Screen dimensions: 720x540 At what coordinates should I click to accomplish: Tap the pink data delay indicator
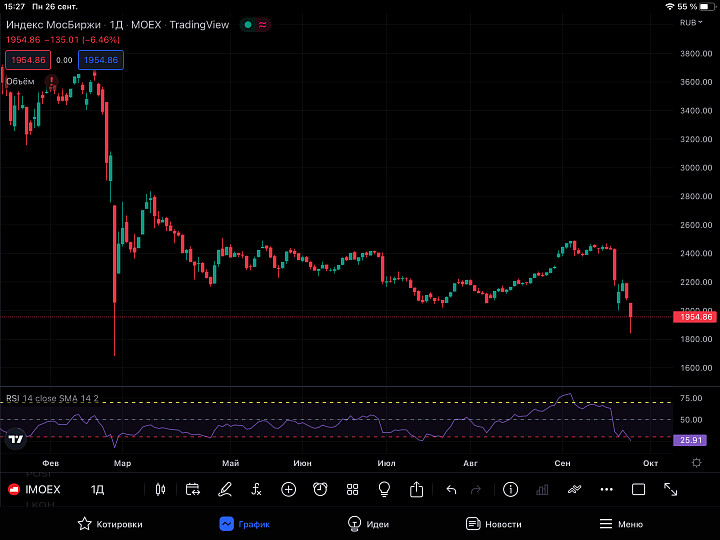[263, 25]
